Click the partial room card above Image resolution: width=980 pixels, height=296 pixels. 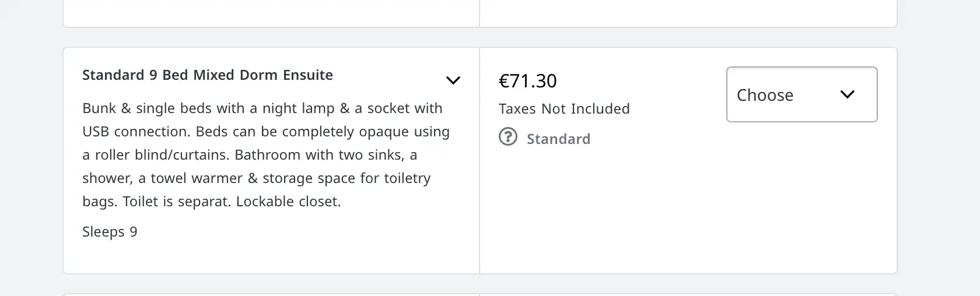480,13
